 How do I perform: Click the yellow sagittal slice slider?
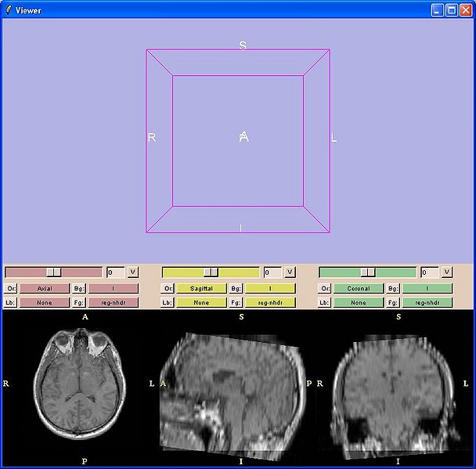coord(211,272)
